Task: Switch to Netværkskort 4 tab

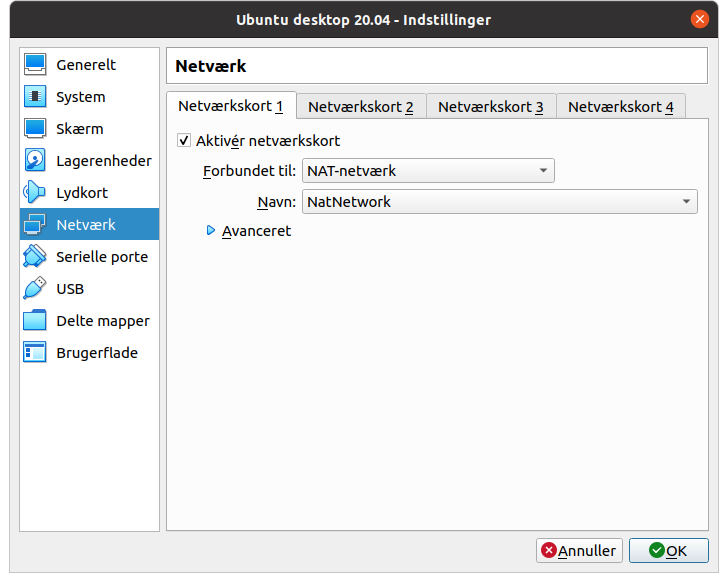Action: [x=621, y=107]
